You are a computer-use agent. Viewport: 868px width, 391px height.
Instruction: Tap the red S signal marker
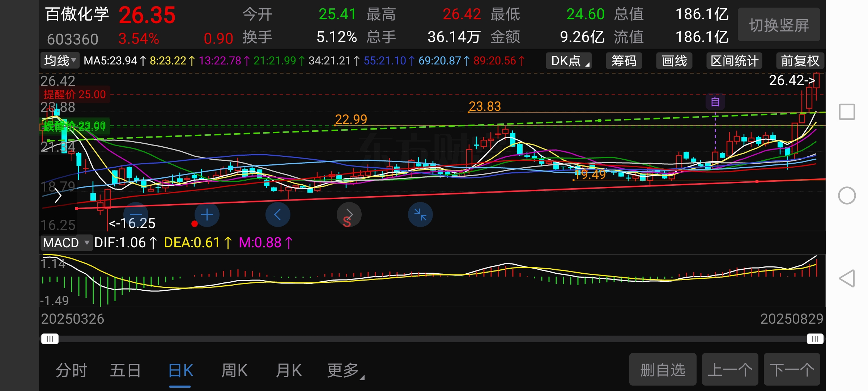coord(346,222)
